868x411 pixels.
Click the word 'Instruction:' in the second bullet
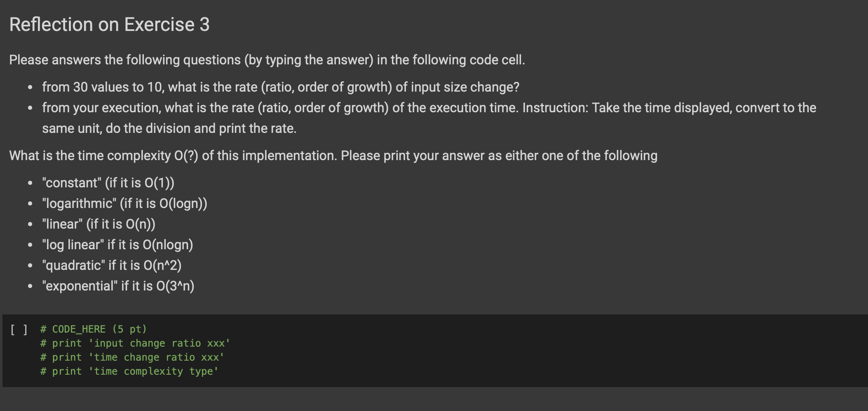(555, 108)
